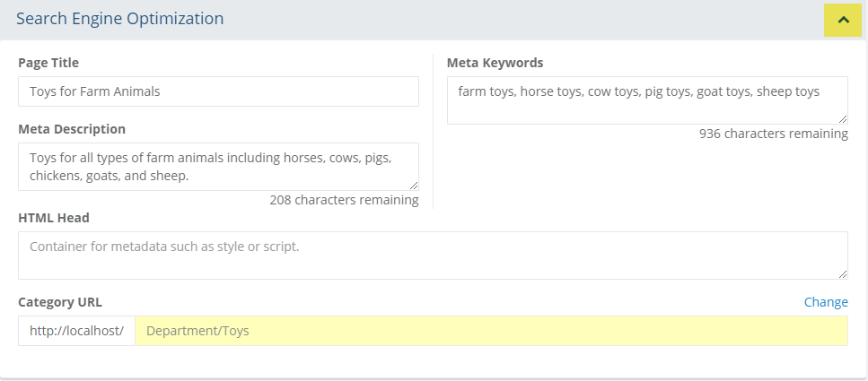
Task: Click the 208 characters remaining counter
Action: pos(344,200)
